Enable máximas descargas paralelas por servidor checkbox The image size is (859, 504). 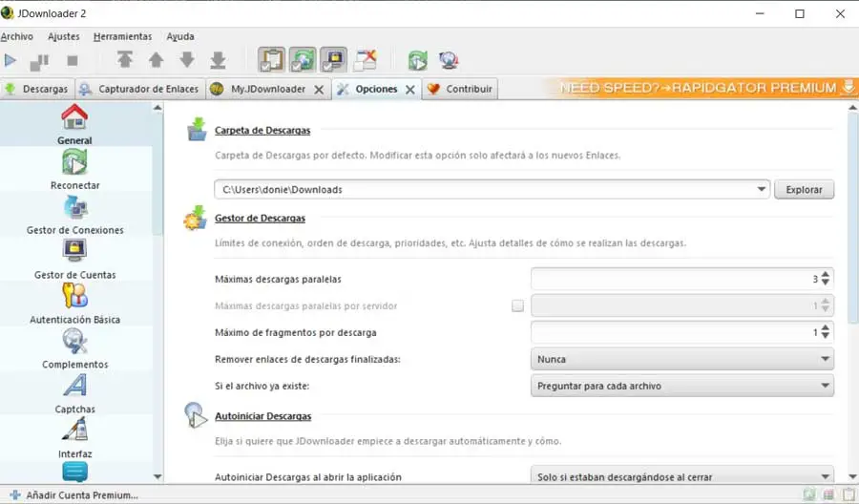point(517,305)
